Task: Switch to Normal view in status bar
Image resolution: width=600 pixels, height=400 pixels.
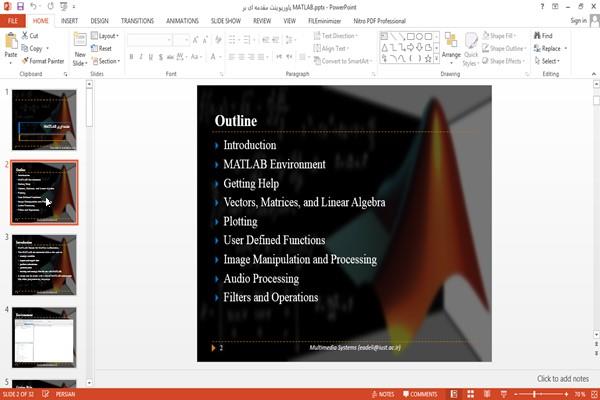Action: tap(454, 394)
